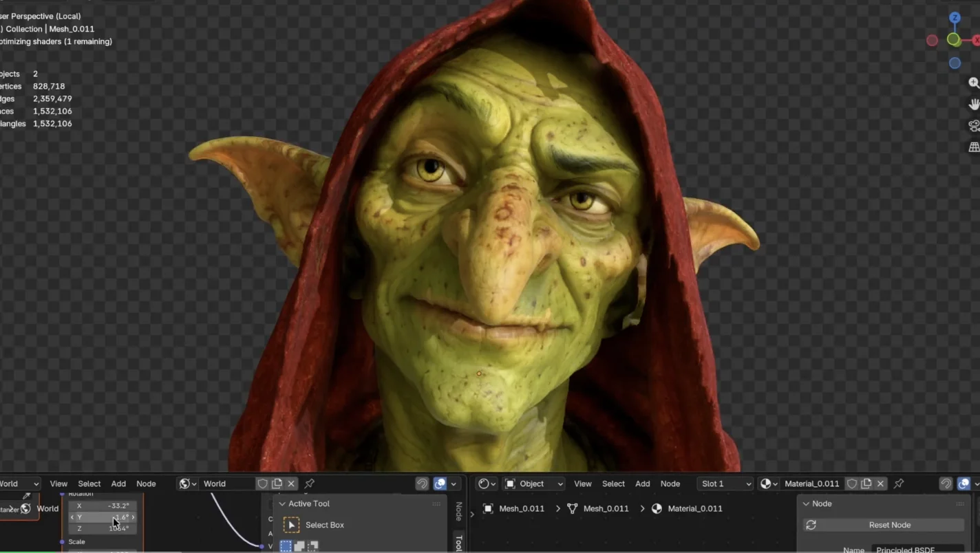Toggle fake user shield for Material_0.011

[x=852, y=484]
